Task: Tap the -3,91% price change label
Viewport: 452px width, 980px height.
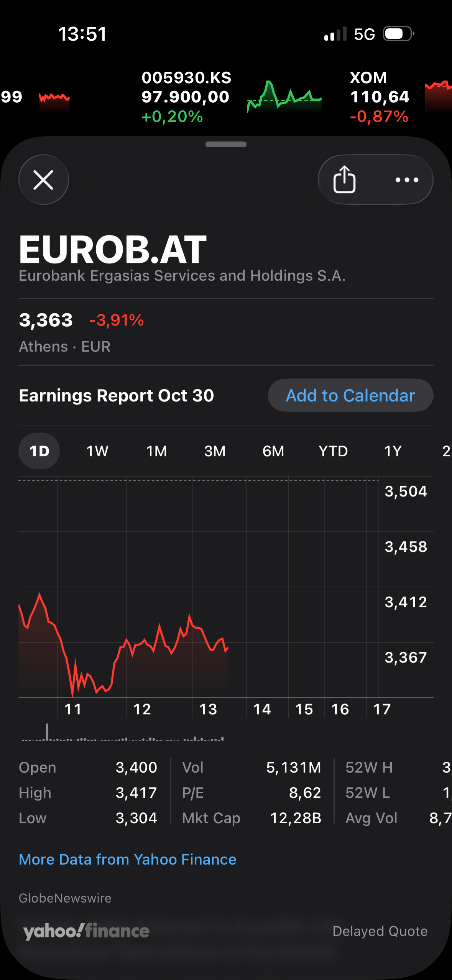Action: 116,320
